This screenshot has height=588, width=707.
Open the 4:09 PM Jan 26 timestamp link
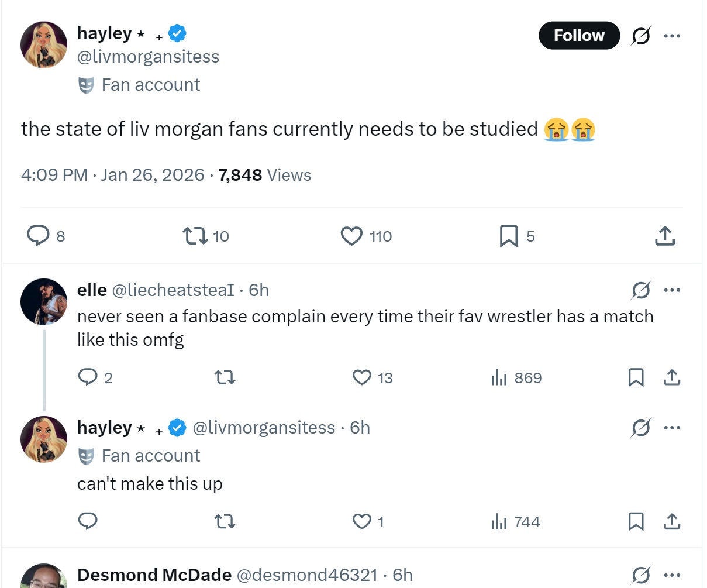coord(113,175)
